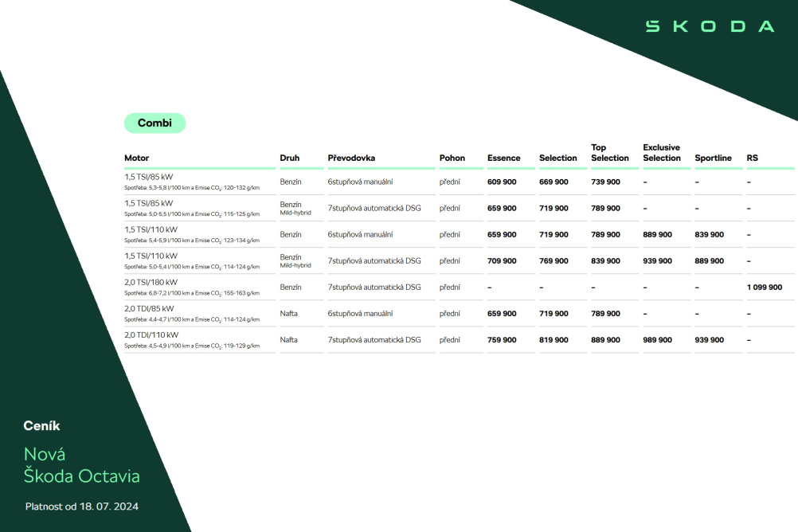Click the Essence price 759 900

[x=502, y=339]
